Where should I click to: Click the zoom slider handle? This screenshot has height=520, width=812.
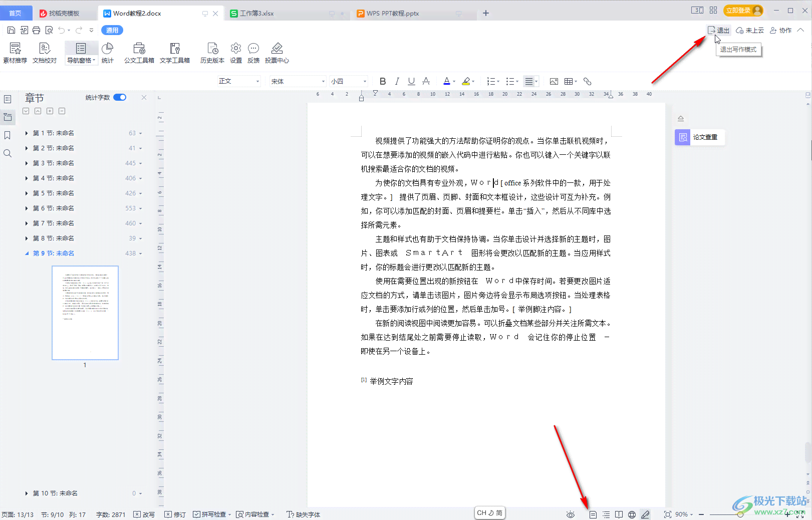pos(740,514)
